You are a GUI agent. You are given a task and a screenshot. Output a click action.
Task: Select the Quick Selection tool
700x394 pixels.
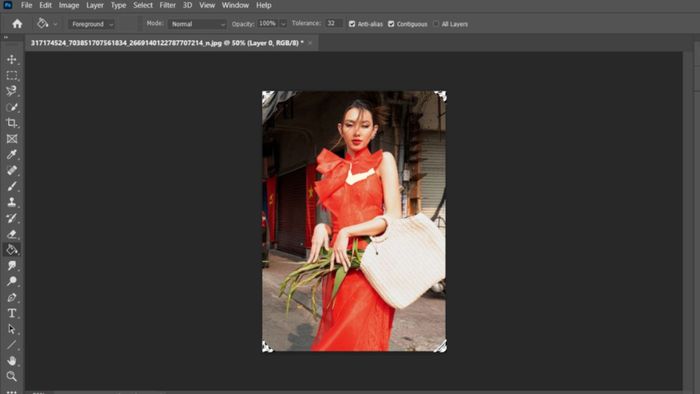(x=12, y=107)
